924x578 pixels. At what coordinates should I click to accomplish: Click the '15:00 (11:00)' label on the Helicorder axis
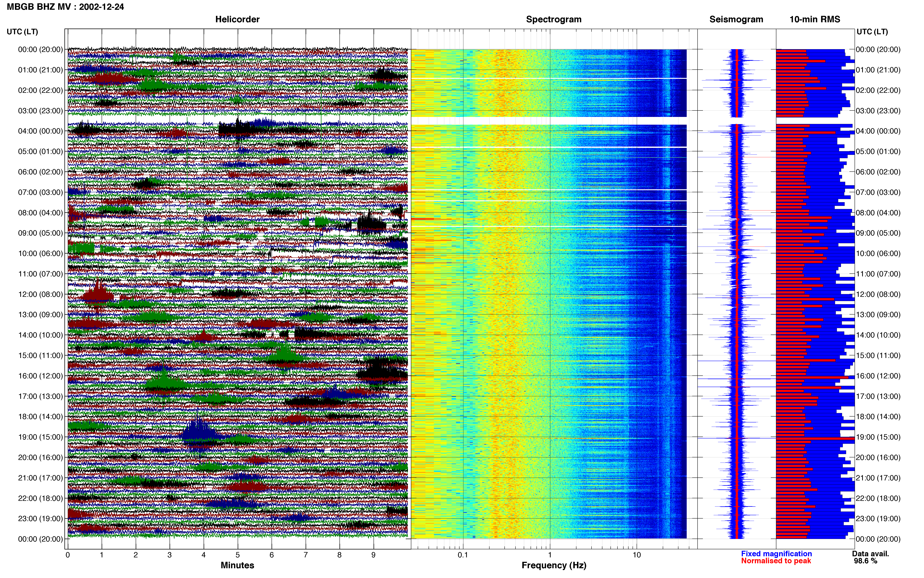[41, 356]
